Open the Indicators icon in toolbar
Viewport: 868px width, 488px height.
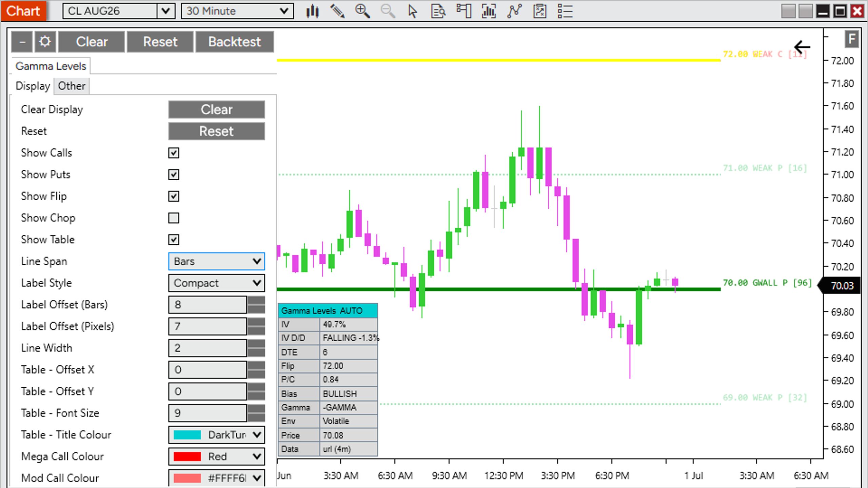click(489, 11)
